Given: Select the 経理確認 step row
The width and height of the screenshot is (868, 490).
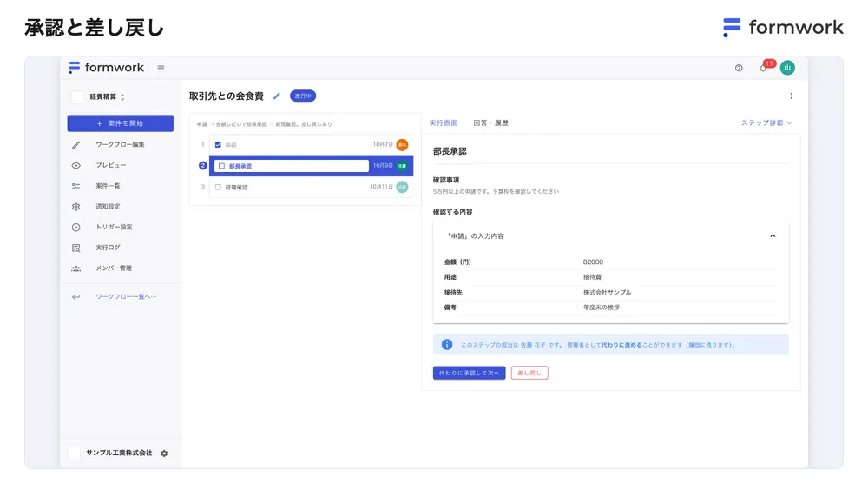Looking at the screenshot, I should pyautogui.click(x=311, y=187).
